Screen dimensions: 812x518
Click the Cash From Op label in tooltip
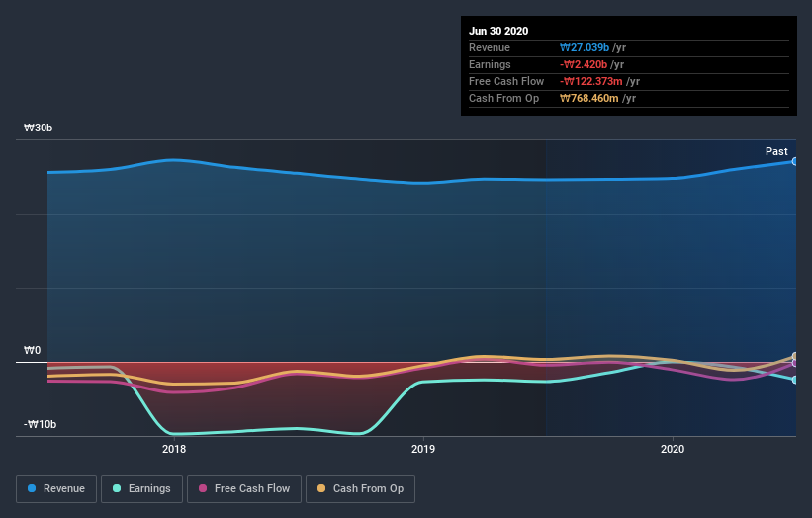503,98
